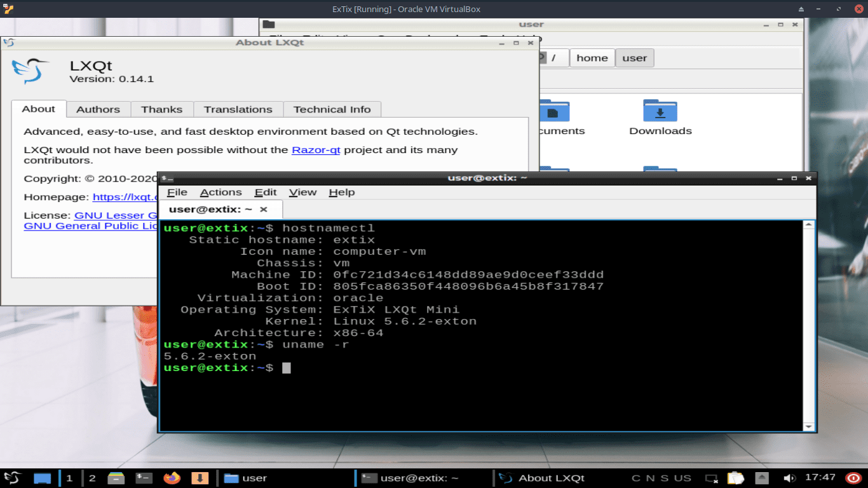868x488 pixels.
Task: Click the terminal scrollbar down arrow
Action: click(809, 426)
